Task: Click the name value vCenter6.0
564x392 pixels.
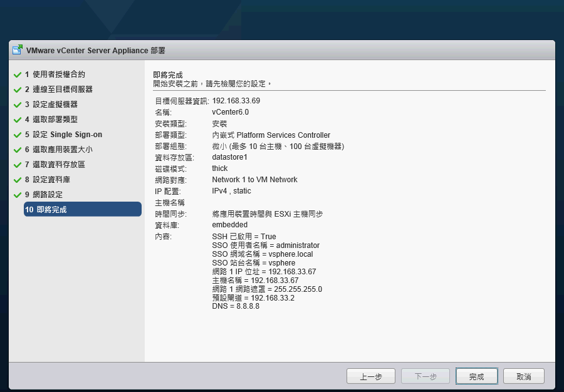Action: [230, 112]
